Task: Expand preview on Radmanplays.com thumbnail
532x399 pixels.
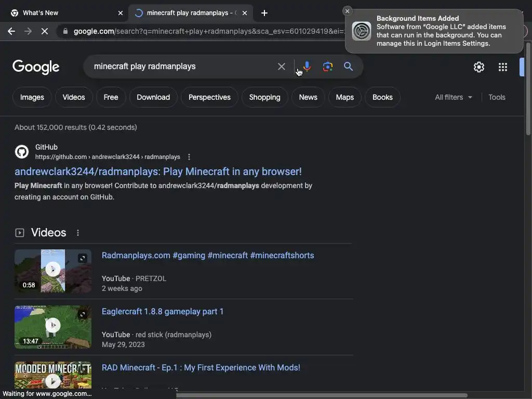Action: click(83, 258)
